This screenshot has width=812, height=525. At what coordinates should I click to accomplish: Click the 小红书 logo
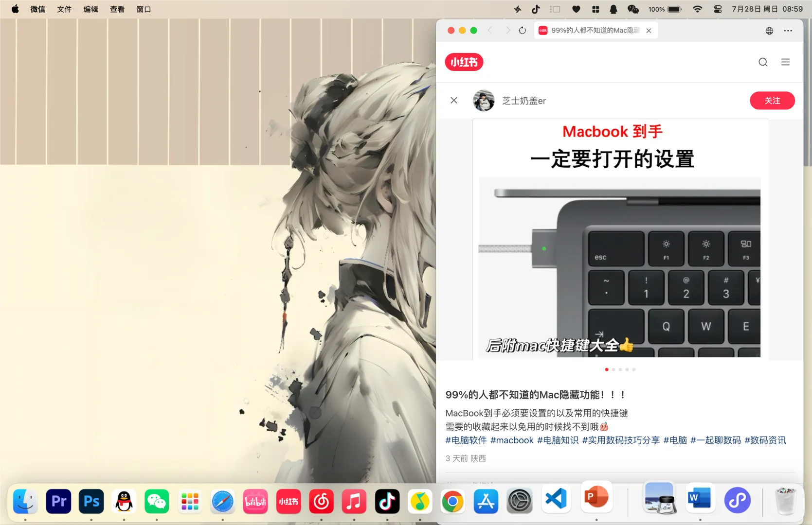pyautogui.click(x=463, y=62)
